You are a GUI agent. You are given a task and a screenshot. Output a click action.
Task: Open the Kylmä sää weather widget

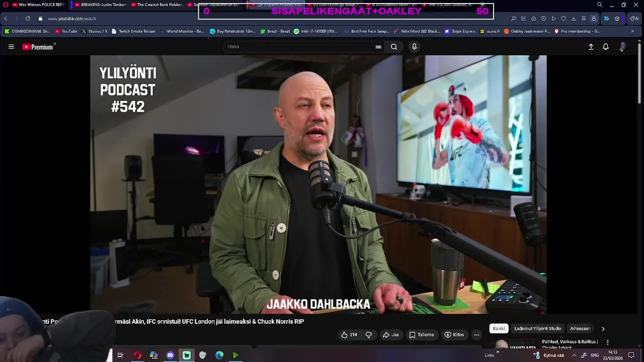point(549,355)
